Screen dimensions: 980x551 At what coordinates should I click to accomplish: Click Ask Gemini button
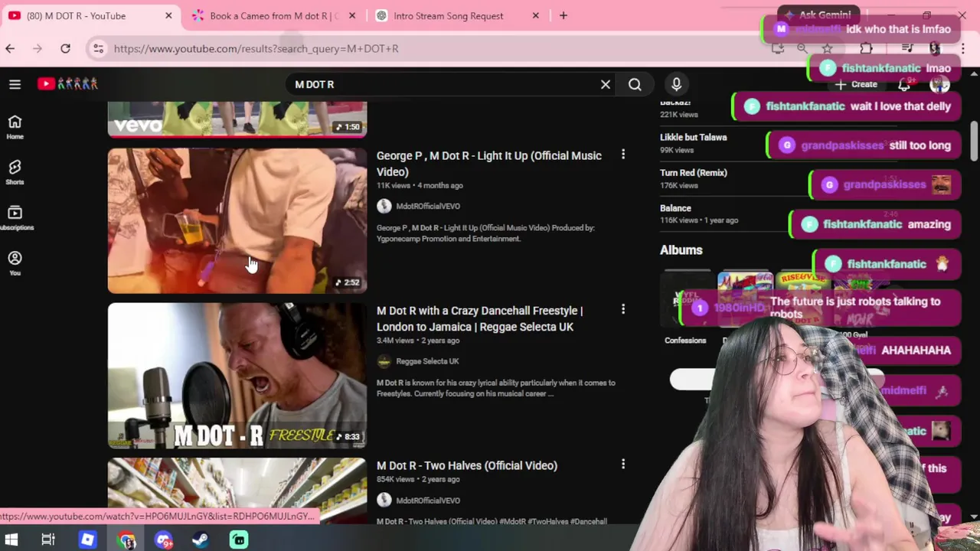pyautogui.click(x=817, y=15)
